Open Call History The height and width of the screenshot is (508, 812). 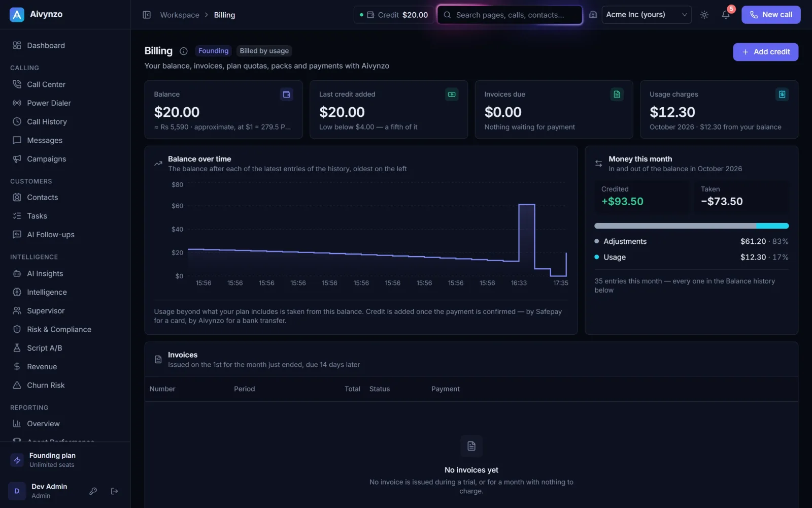[x=65, y=121]
